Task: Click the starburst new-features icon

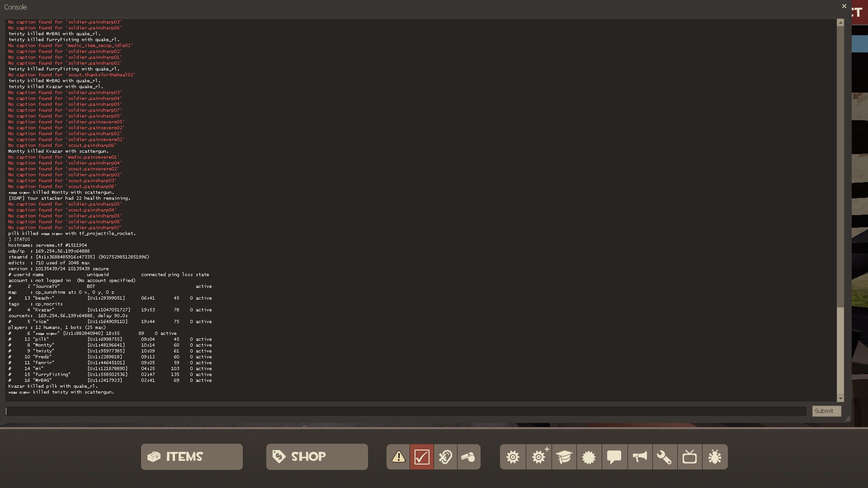Action: click(589, 457)
